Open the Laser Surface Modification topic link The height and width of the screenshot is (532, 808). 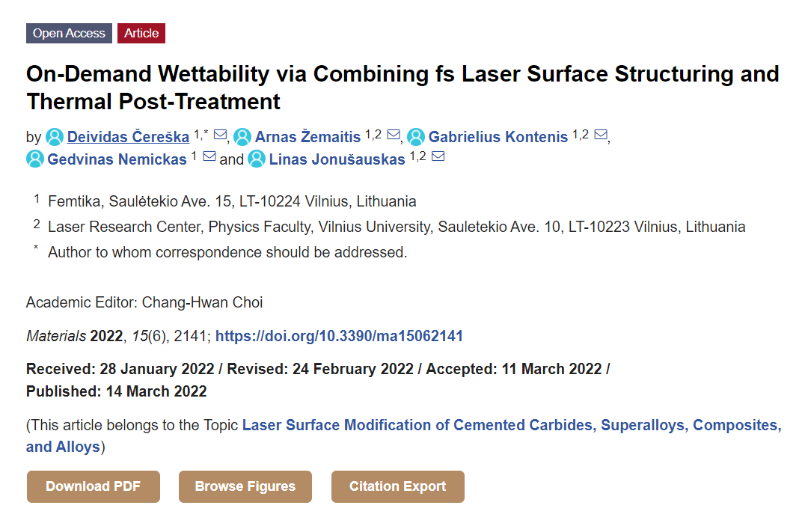click(x=403, y=435)
